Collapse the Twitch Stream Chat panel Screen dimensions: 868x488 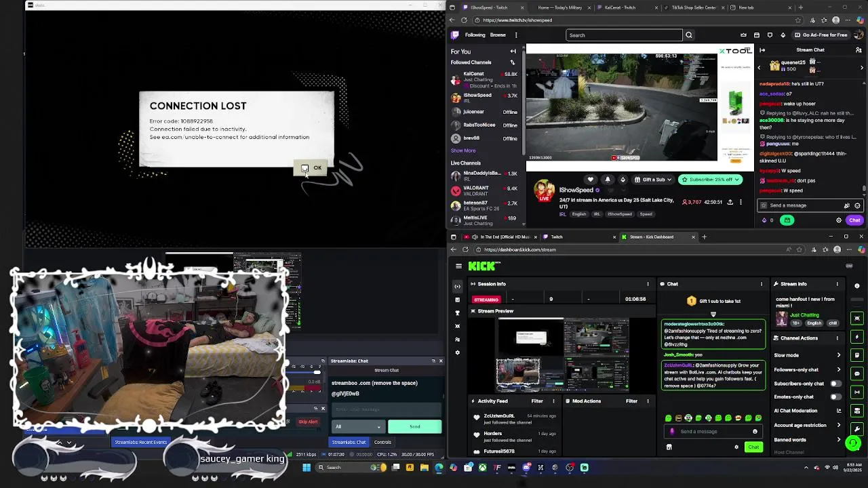[x=762, y=50]
